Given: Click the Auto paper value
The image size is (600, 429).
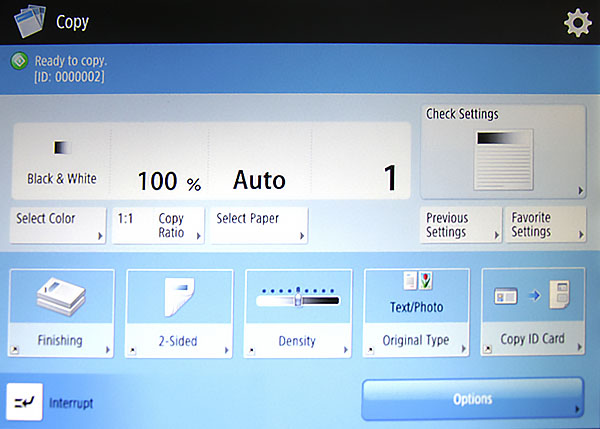Looking at the screenshot, I should 259,180.
